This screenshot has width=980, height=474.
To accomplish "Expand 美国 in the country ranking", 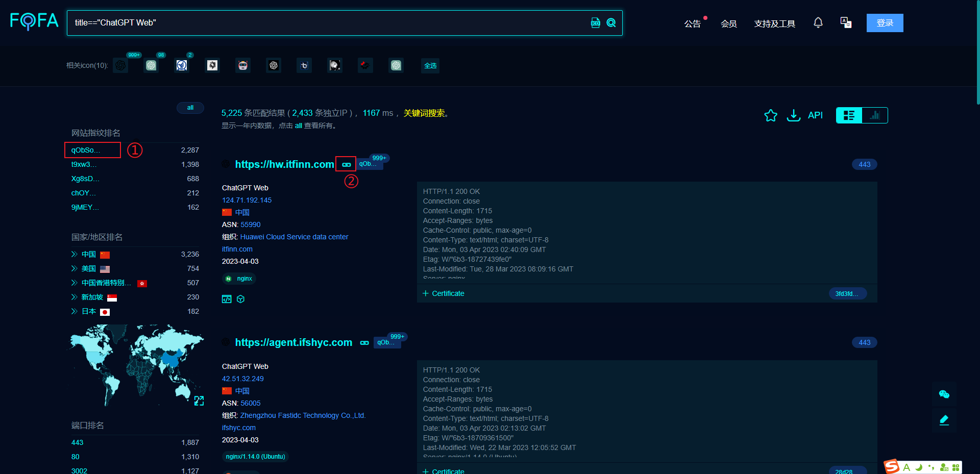I will point(74,268).
